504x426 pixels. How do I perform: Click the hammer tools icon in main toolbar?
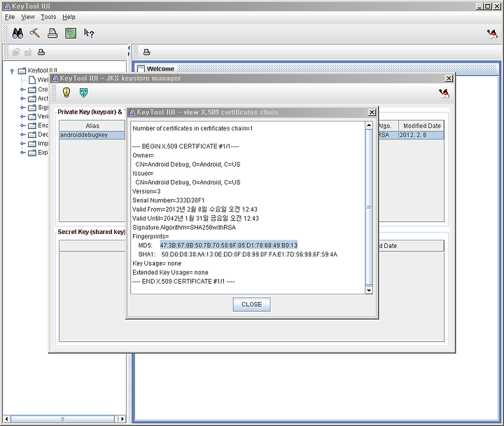(x=35, y=33)
